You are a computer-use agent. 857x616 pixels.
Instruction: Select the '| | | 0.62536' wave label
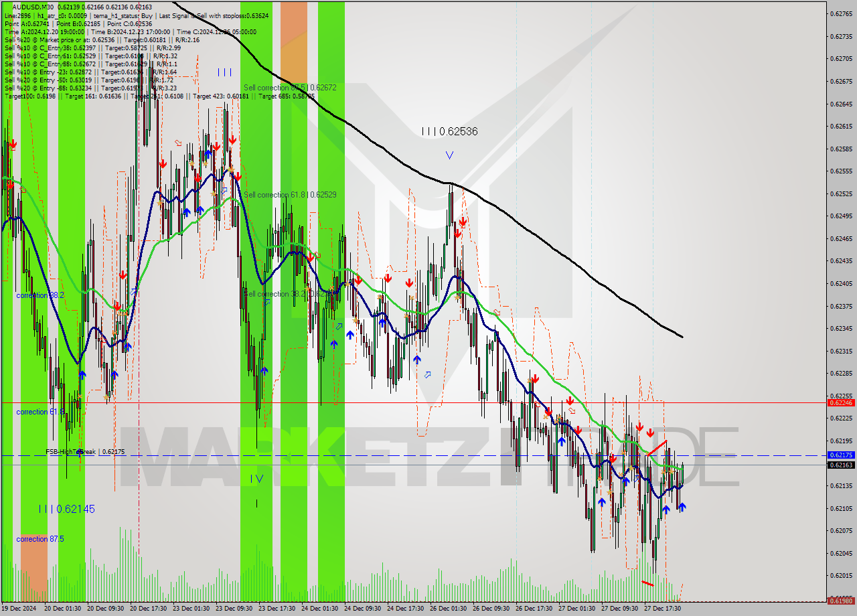(x=449, y=131)
